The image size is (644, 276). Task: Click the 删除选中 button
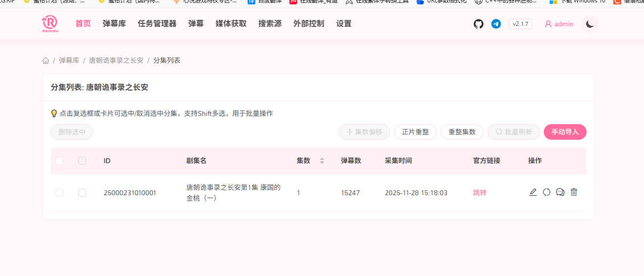tap(72, 132)
